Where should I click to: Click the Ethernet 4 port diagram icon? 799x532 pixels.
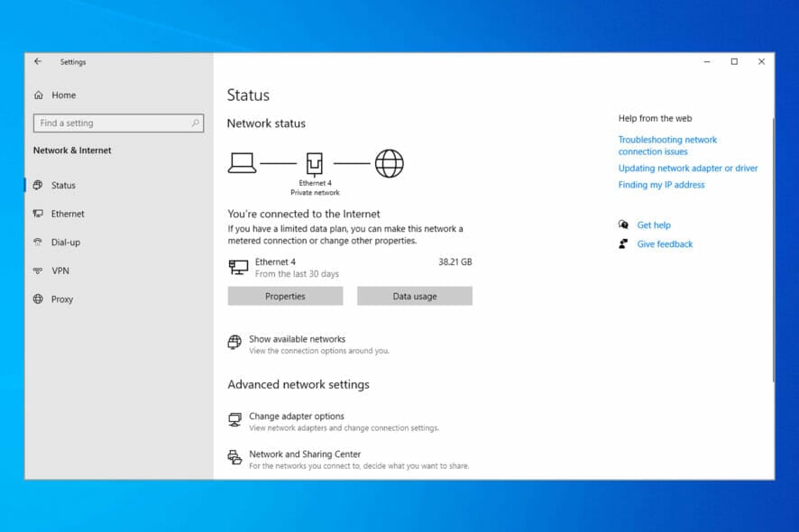315,163
